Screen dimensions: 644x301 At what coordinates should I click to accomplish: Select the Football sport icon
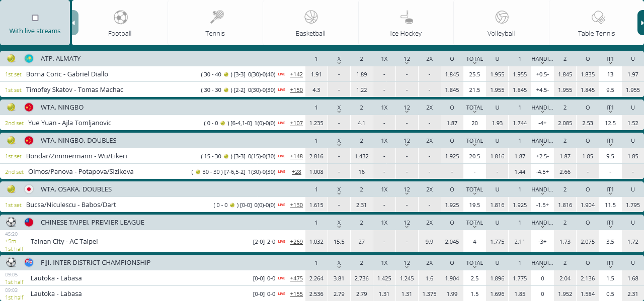120,18
